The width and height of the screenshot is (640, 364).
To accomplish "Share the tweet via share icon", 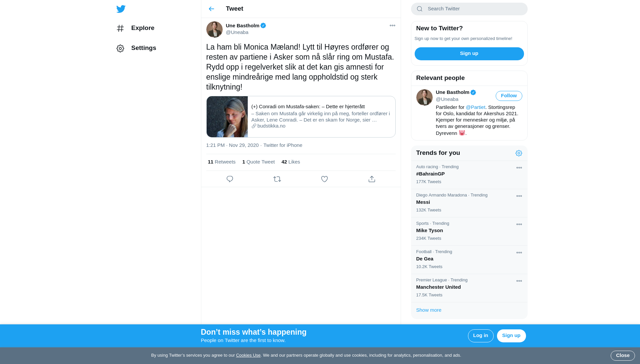I will 372,179.
